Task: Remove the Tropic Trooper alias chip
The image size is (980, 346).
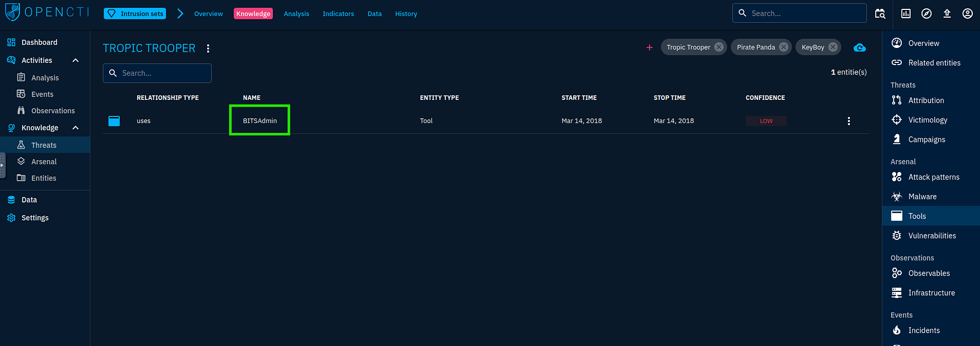Action: [x=719, y=47]
